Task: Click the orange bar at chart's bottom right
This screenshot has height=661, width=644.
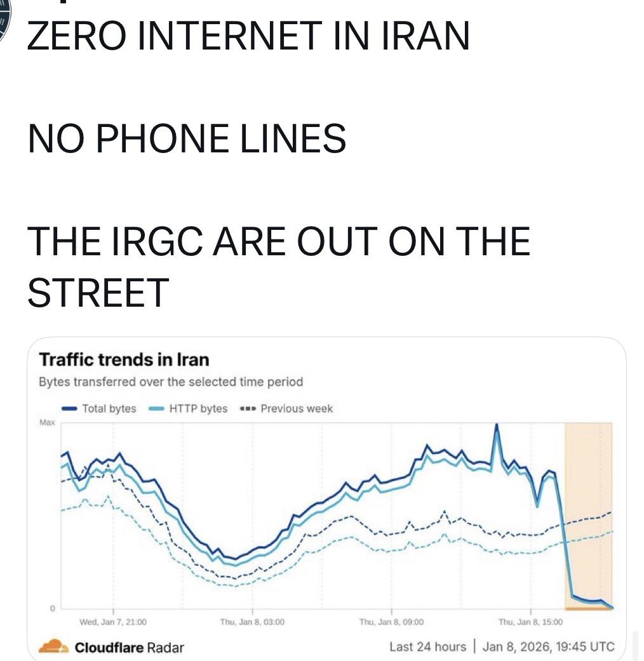Action: click(589, 608)
